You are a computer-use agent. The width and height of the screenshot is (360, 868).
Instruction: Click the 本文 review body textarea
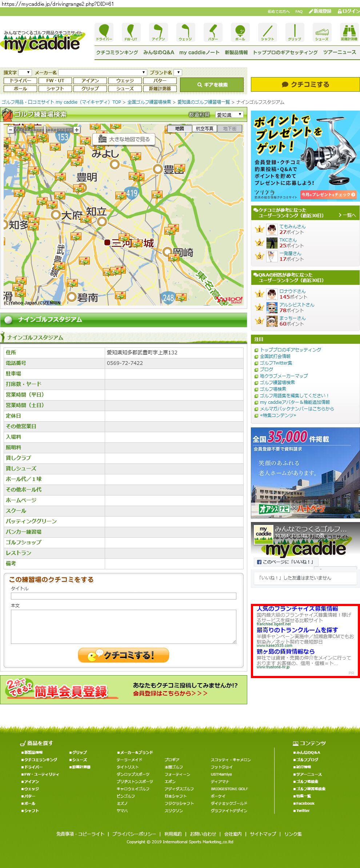pos(124,627)
